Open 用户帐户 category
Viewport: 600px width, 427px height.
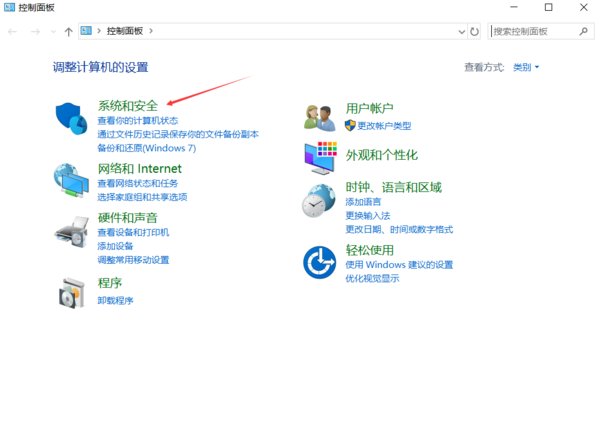pyautogui.click(x=370, y=108)
